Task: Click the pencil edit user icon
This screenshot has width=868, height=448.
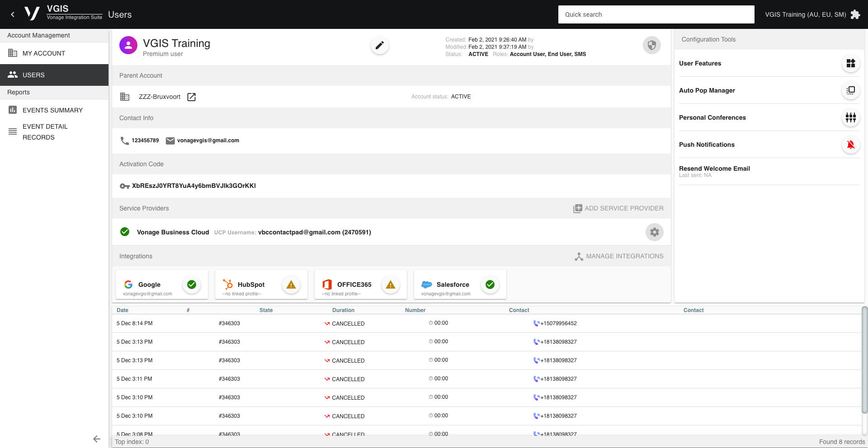Action: click(380, 45)
